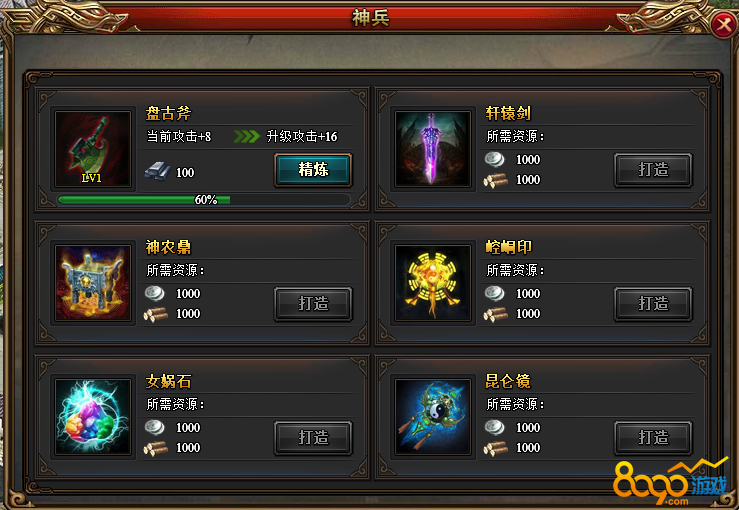Click the 60% refine progress bar
Viewport: 739px width, 510px height.
pos(204,200)
